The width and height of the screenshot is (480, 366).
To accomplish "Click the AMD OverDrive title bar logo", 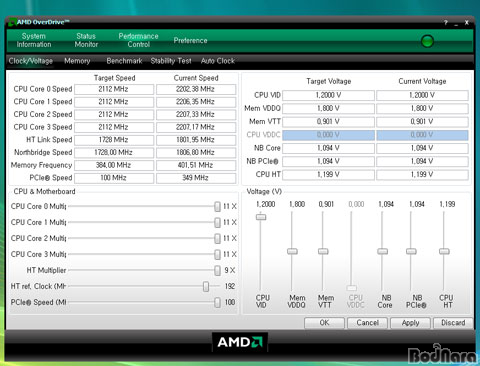I will point(12,22).
